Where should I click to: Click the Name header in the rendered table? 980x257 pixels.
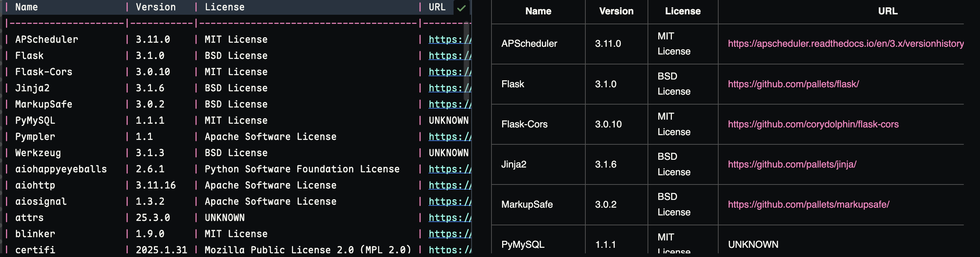[x=538, y=11]
